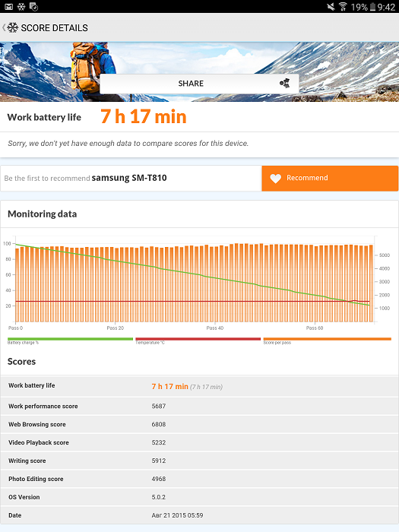The image size is (399, 532).
Task: Tap the orange Recommend button
Action: [330, 178]
